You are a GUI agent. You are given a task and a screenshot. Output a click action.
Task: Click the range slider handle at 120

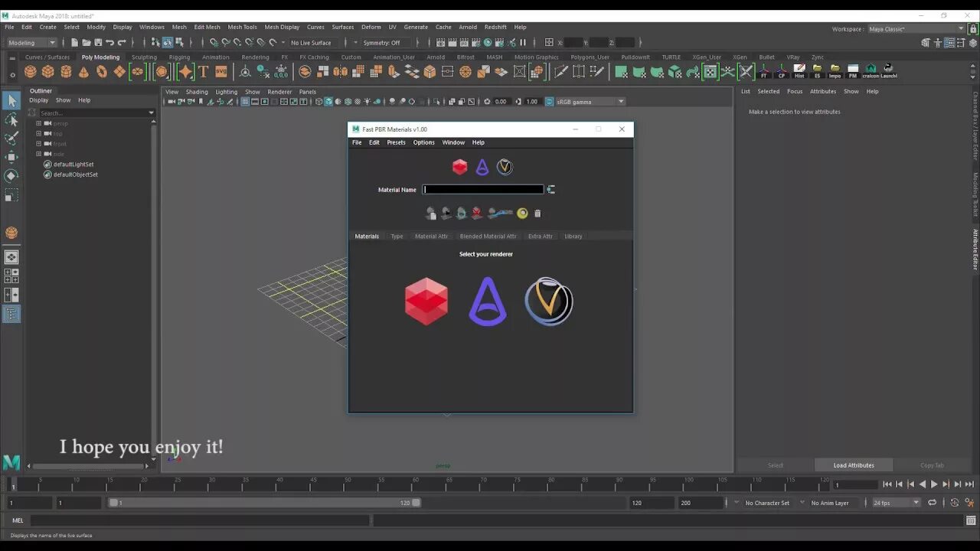416,503
